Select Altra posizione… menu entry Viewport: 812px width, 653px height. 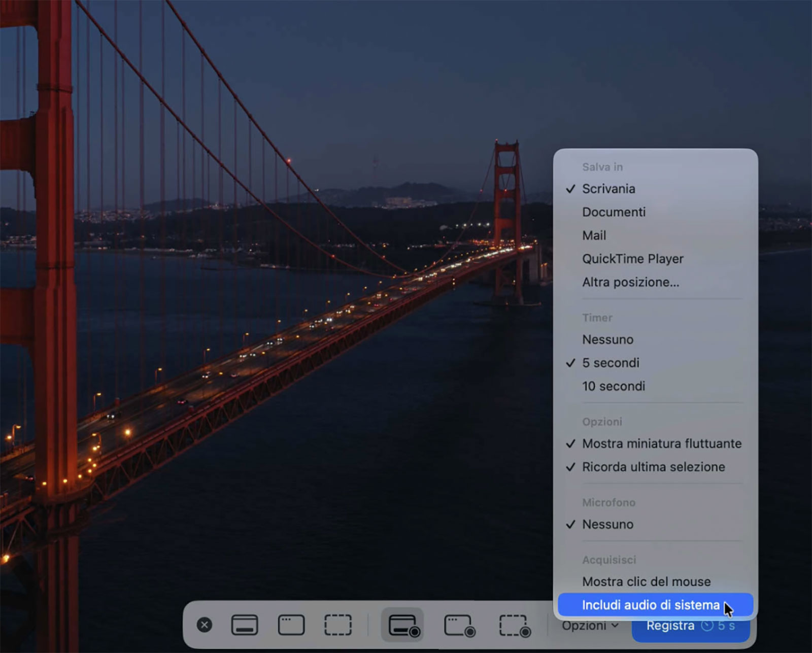click(x=655, y=282)
